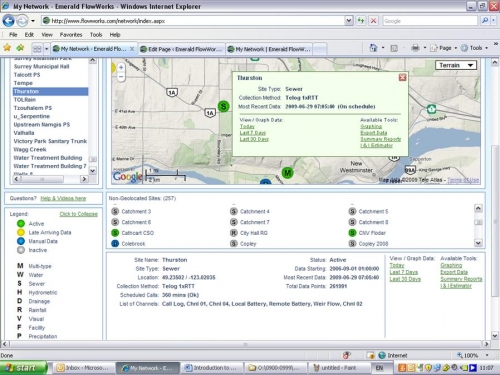Screen dimensions: 500x375
Task: Open the address bar history dropdown
Action: (x=349, y=21)
